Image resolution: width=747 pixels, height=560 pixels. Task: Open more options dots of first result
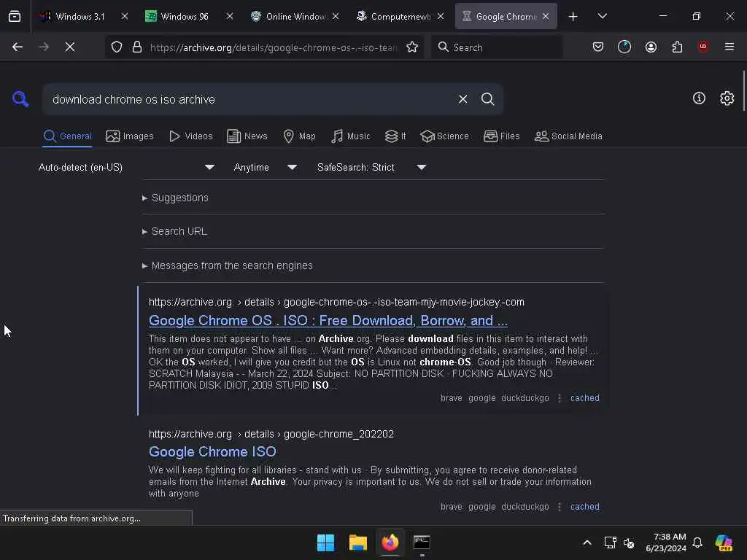click(x=560, y=398)
